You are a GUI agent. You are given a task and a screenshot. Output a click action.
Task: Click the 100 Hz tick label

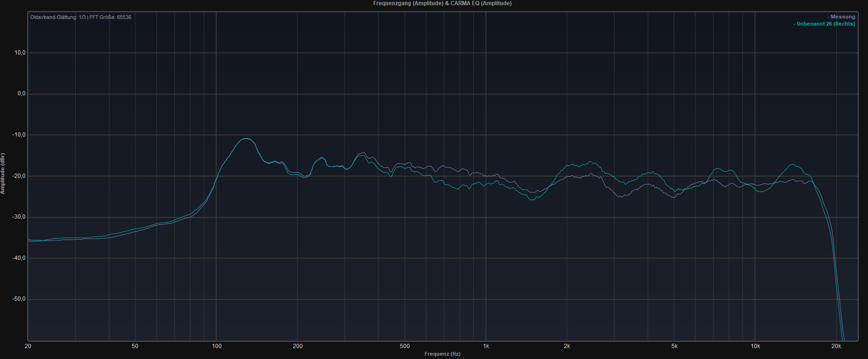coord(217,346)
